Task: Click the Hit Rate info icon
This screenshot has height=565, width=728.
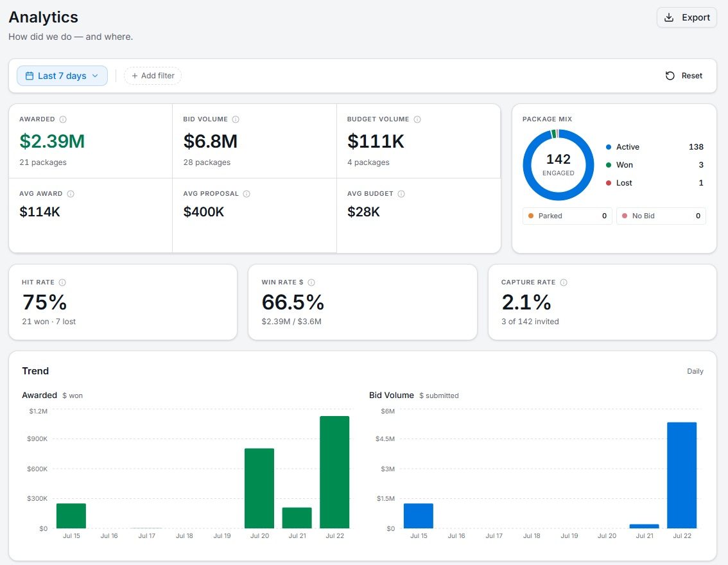Action: pyautogui.click(x=62, y=282)
